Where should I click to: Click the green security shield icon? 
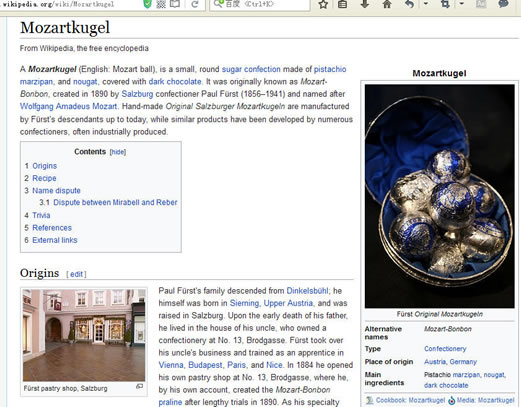tap(147, 4)
